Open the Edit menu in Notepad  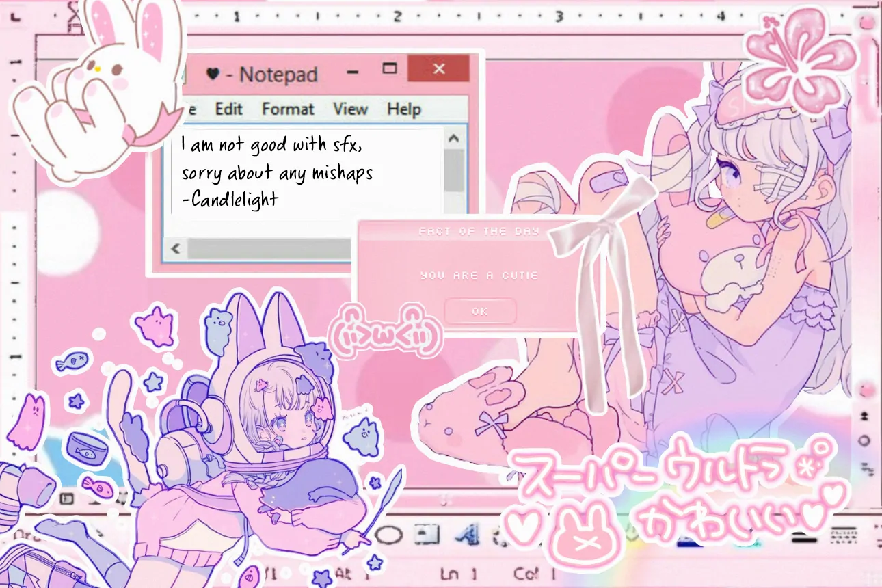pyautogui.click(x=229, y=109)
